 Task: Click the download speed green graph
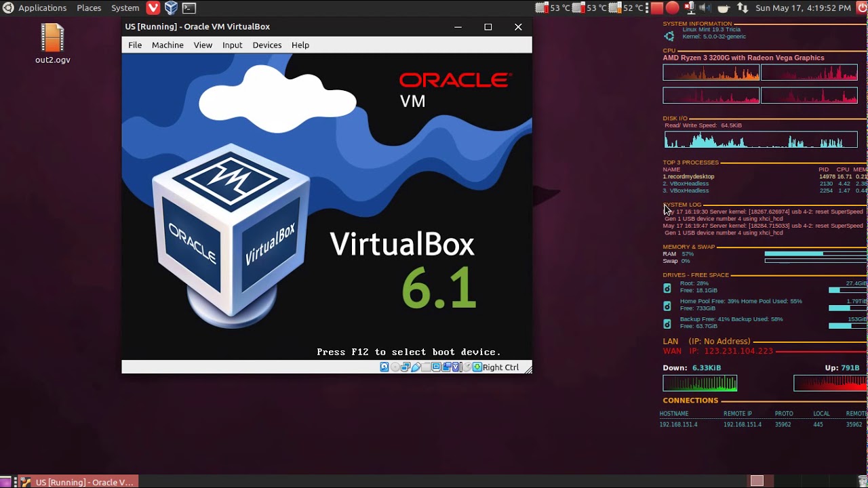[x=700, y=384]
